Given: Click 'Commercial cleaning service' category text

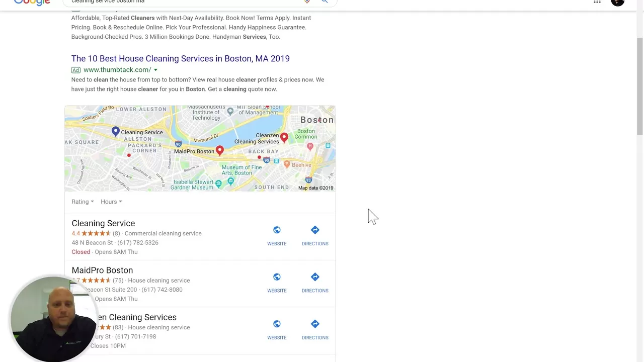Looking at the screenshot, I should [x=163, y=233].
